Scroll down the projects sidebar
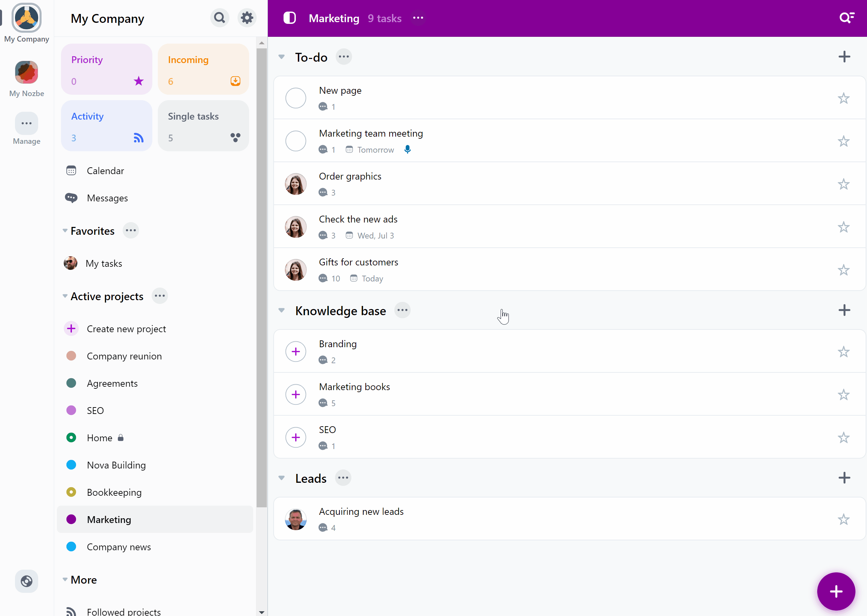This screenshot has height=616, width=867. pos(261,612)
